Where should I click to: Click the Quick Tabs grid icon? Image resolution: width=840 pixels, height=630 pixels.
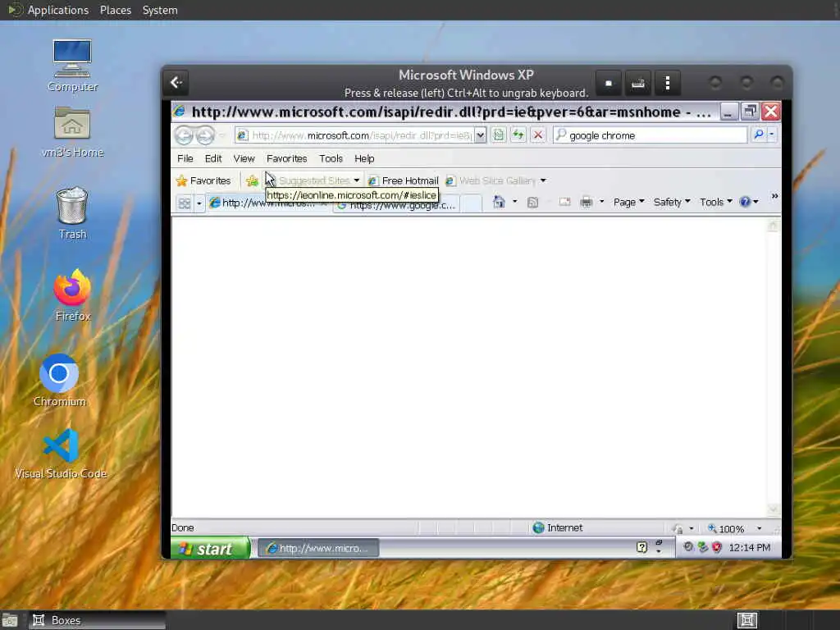point(185,203)
